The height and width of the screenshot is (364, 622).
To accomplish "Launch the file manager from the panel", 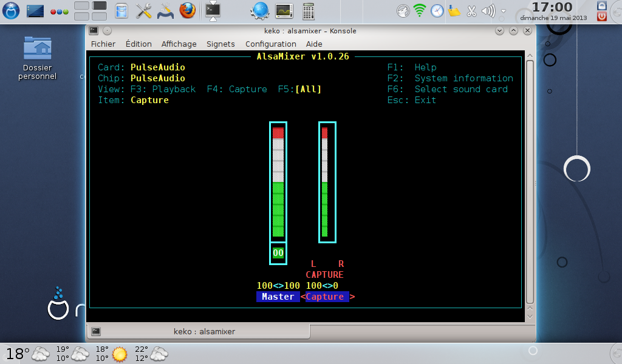I will pos(121,11).
